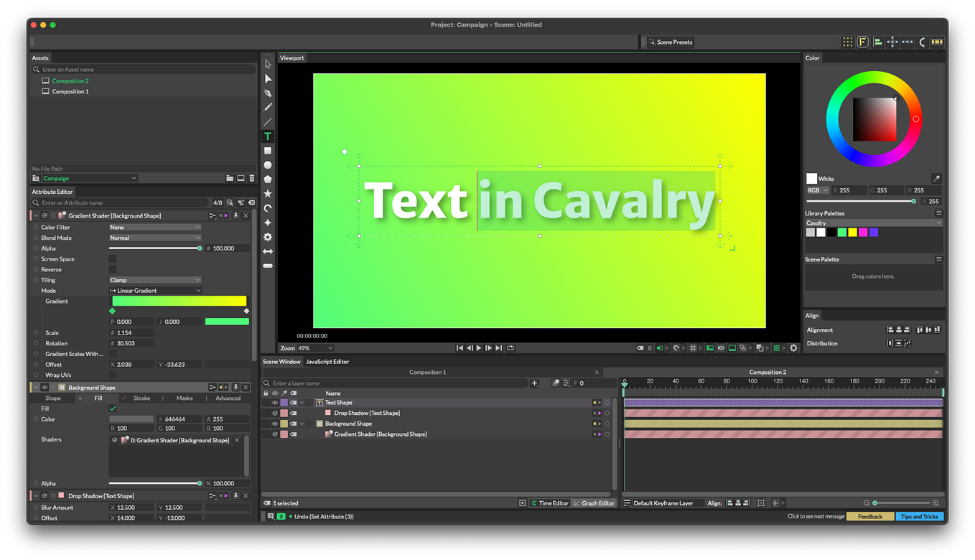The image size is (975, 560).
Task: Select the Ellipse shape tool
Action: point(267,166)
